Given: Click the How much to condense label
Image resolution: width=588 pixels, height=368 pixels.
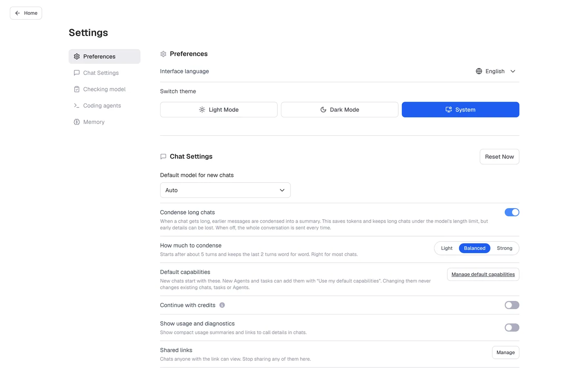Looking at the screenshot, I should 191,245.
